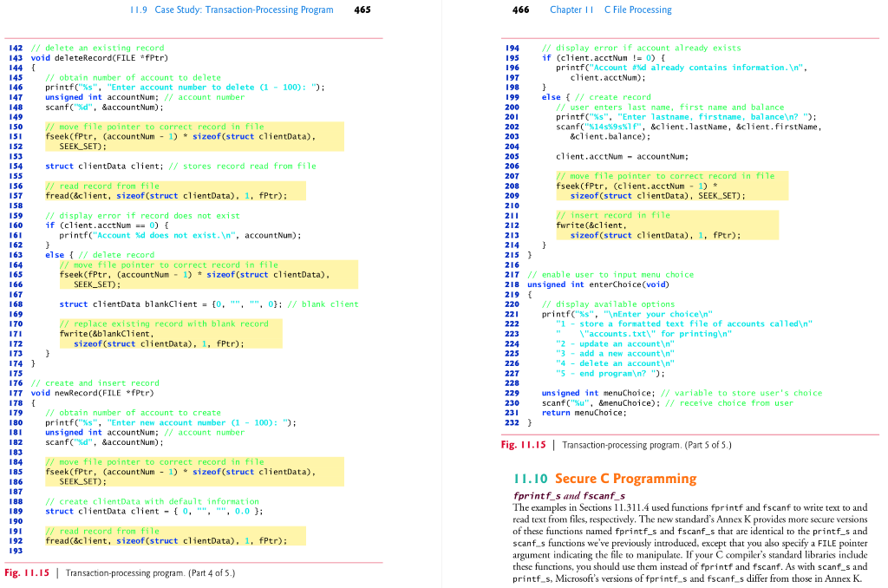Image resolution: width=888 pixels, height=588 pixels.
Task: Click line 195 'if (client.acctNum != 0) {'
Action: coord(604,58)
